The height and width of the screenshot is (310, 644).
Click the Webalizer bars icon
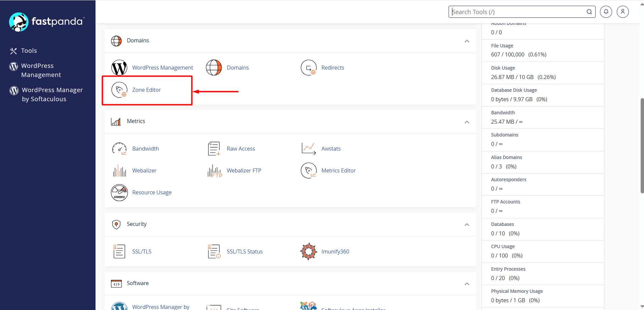click(119, 170)
